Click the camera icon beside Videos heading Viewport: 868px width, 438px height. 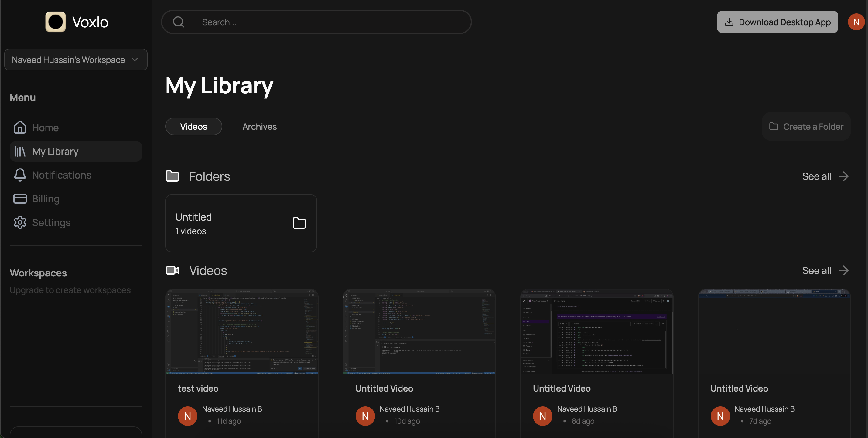(173, 270)
